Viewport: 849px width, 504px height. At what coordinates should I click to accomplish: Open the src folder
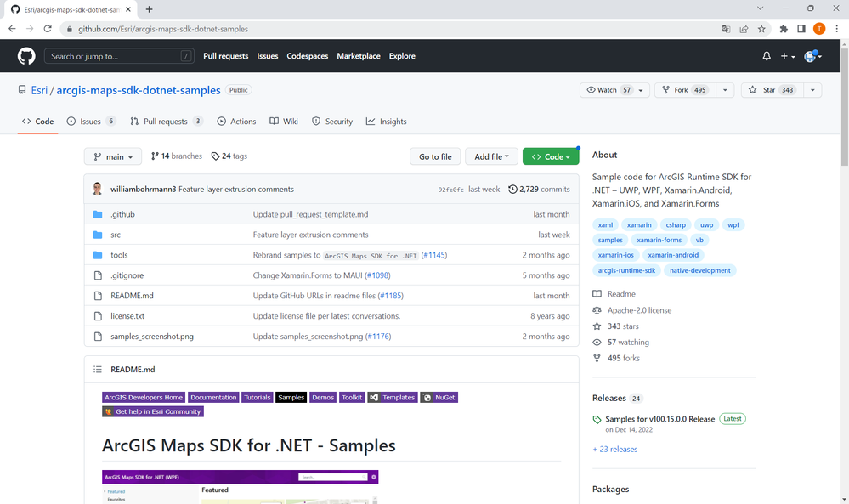coord(116,235)
